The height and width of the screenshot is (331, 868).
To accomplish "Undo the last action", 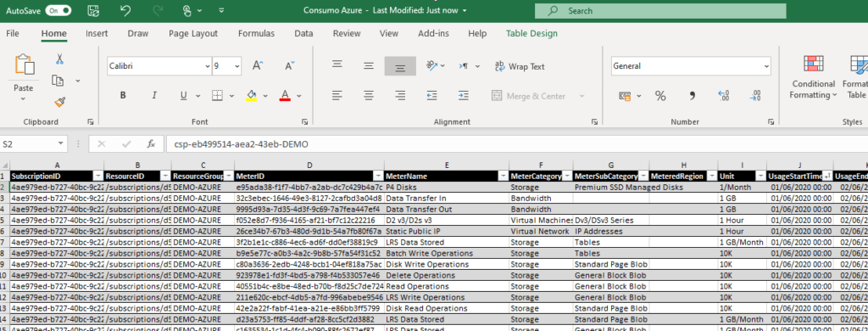I will [x=125, y=10].
